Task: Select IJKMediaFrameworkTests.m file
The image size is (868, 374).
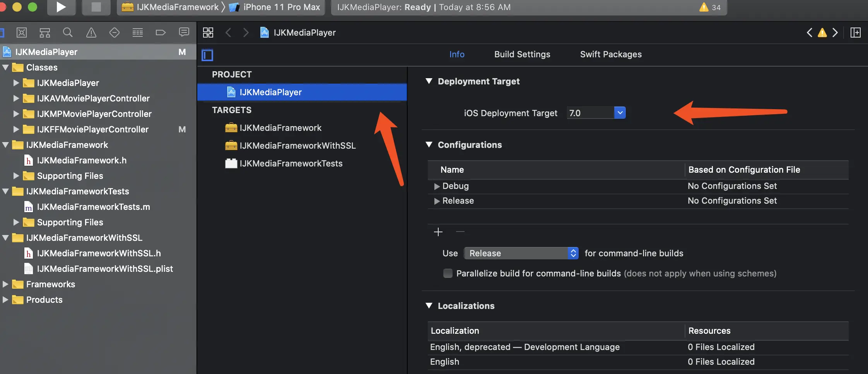Action: (93, 207)
